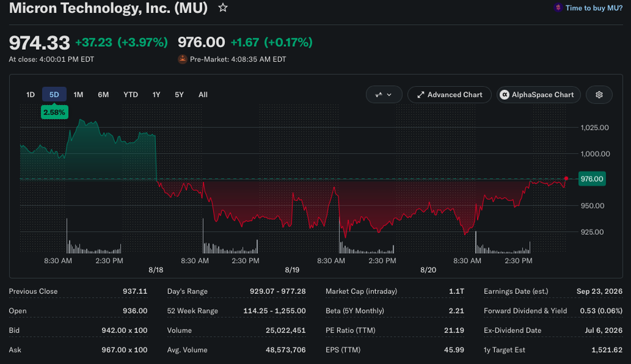Click the AlphaSpace logo icon
Image resolution: width=631 pixels, height=364 pixels.
pos(504,94)
